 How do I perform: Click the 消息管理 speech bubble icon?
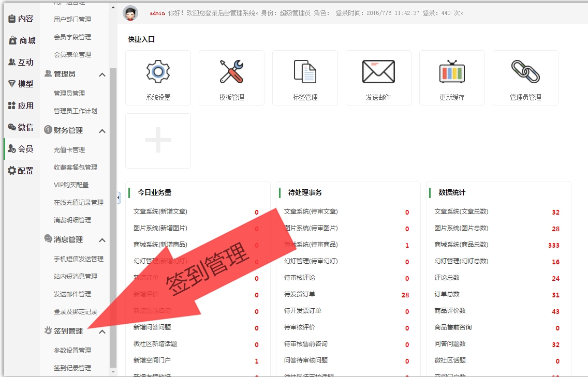(x=48, y=238)
